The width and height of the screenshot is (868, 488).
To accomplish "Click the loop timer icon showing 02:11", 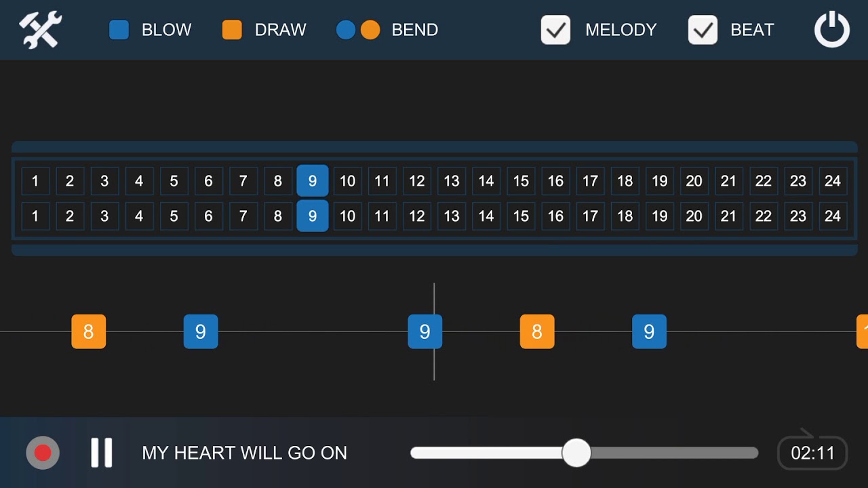I will tap(812, 452).
